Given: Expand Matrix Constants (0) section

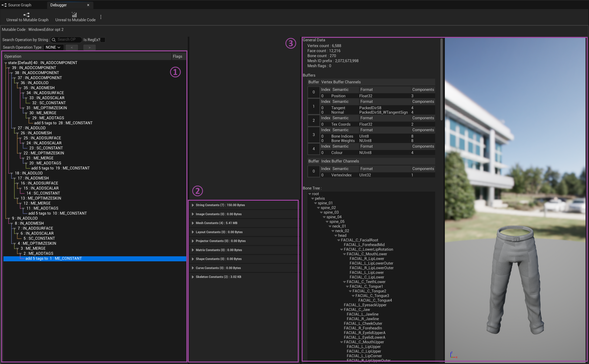Looking at the screenshot, I should pyautogui.click(x=193, y=250).
